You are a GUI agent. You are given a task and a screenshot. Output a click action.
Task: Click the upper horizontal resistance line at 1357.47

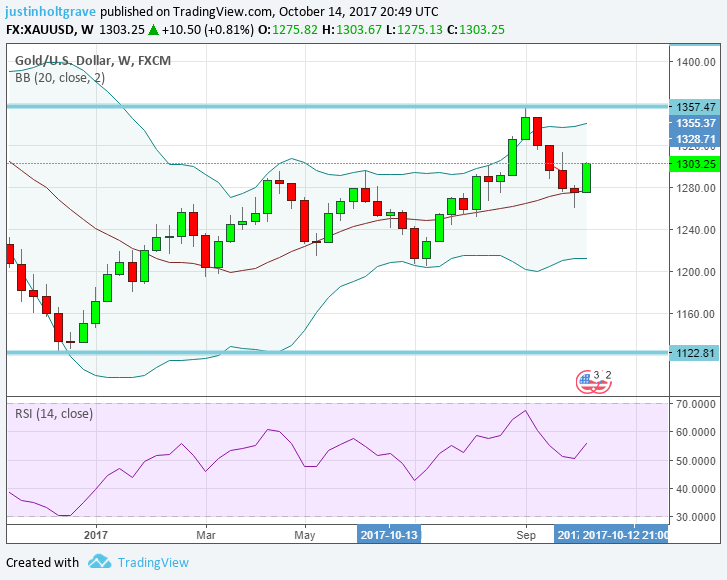338,107
